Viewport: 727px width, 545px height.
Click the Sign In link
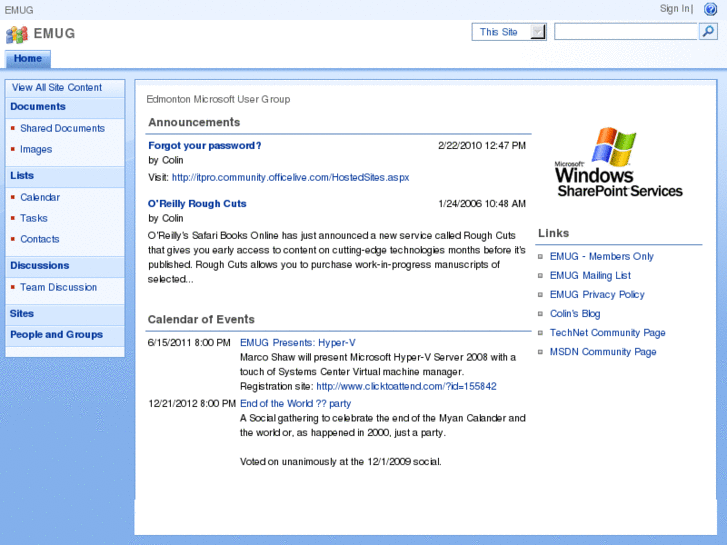[675, 8]
